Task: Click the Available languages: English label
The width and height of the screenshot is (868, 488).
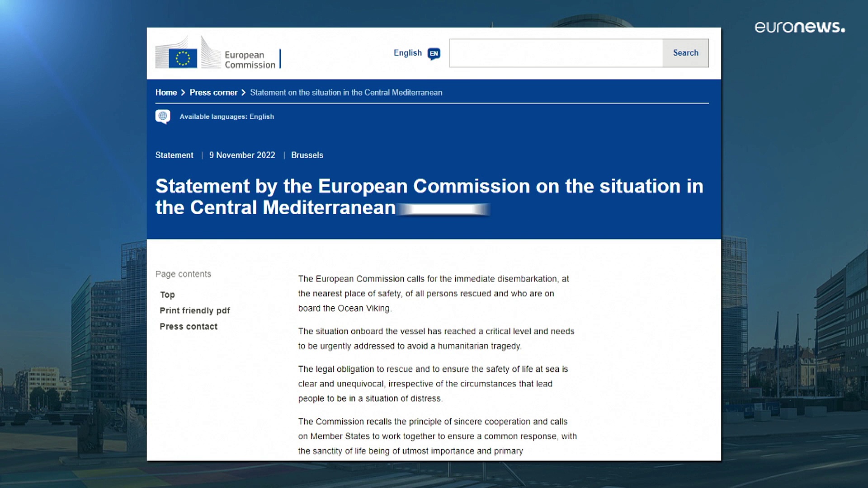Action: coord(226,117)
